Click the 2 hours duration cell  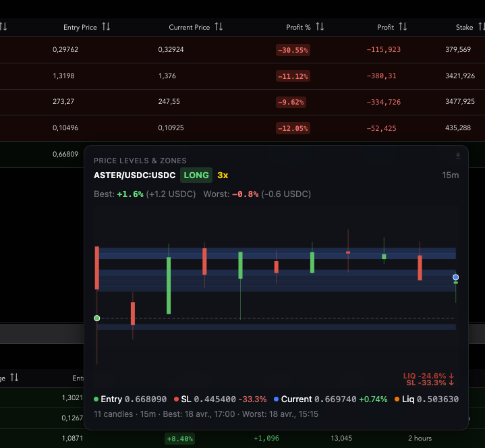point(420,438)
